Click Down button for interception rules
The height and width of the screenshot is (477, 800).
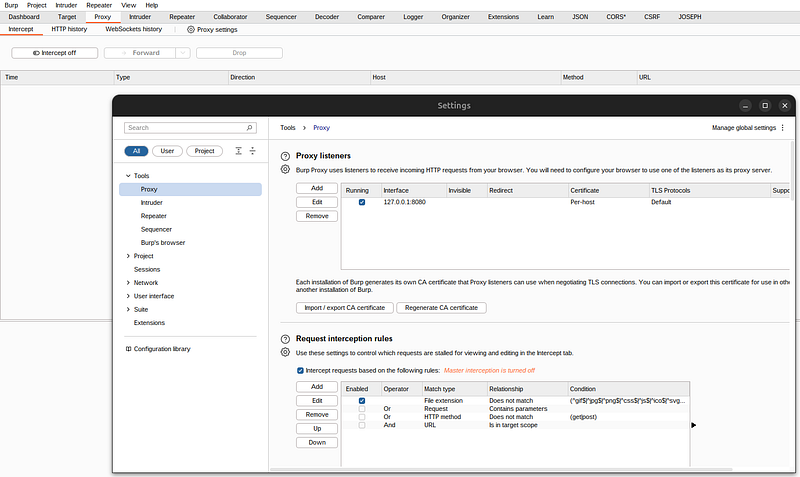(317, 443)
